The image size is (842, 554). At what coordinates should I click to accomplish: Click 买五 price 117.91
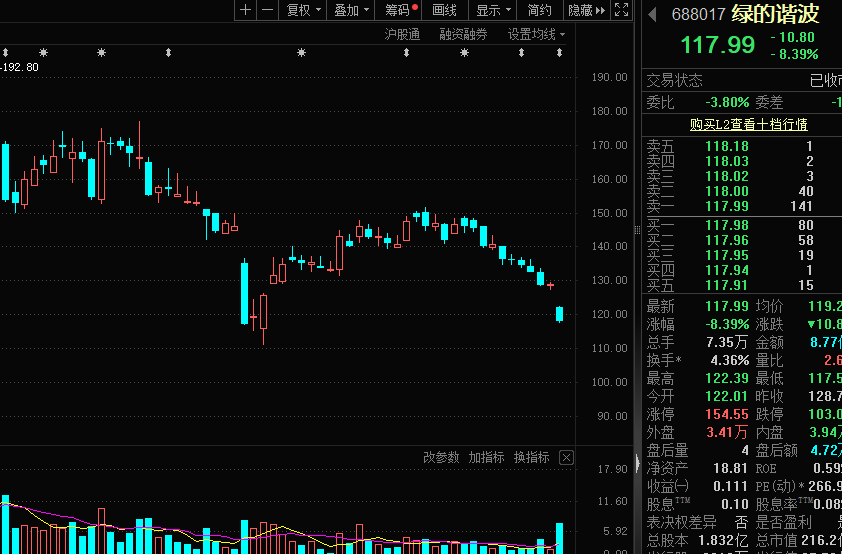727,285
